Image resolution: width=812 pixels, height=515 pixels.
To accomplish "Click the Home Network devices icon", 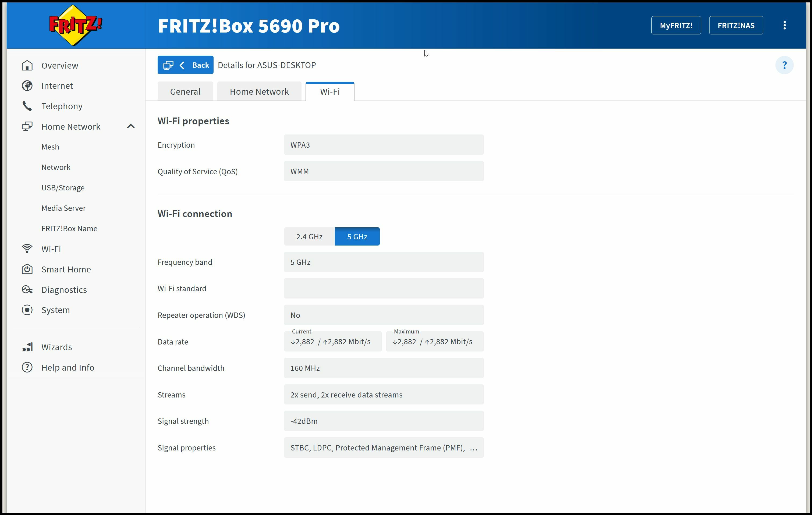I will 27,126.
